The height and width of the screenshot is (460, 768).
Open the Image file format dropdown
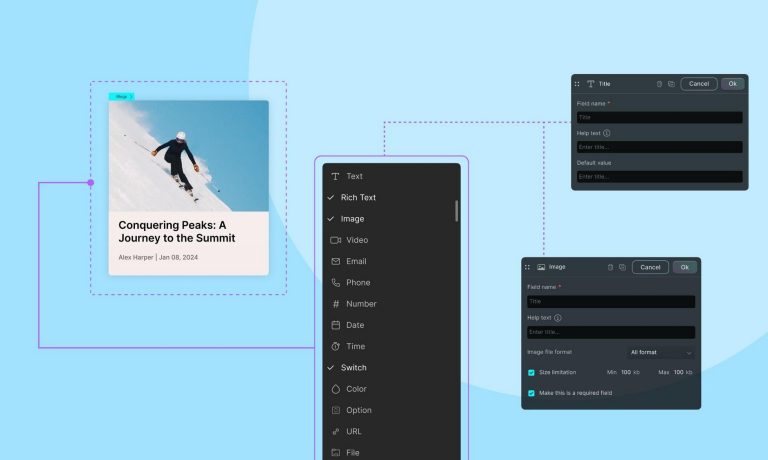tap(660, 352)
